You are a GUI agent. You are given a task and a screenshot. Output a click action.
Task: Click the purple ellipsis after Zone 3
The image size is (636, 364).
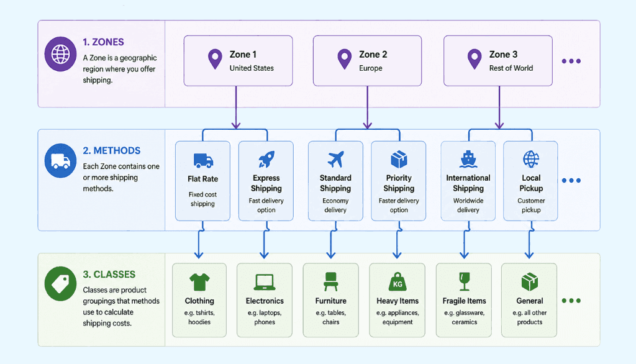tap(571, 61)
